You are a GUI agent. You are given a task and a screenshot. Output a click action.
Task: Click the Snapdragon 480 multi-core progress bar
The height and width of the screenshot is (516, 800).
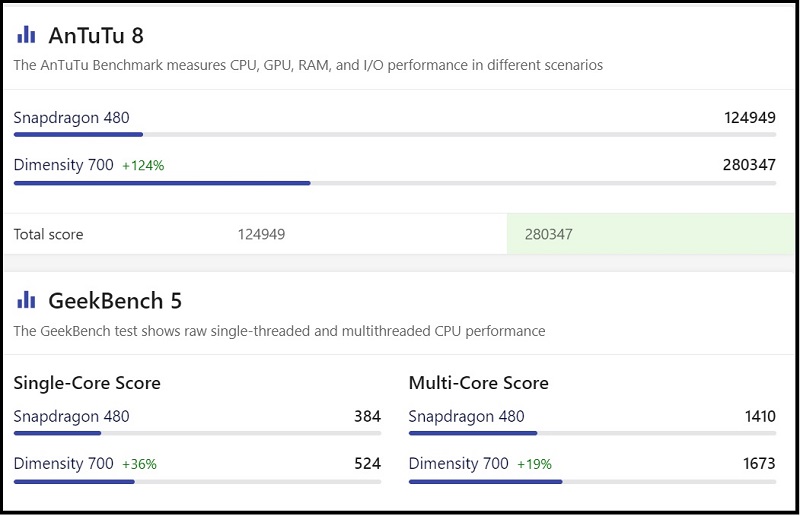[x=592, y=433]
